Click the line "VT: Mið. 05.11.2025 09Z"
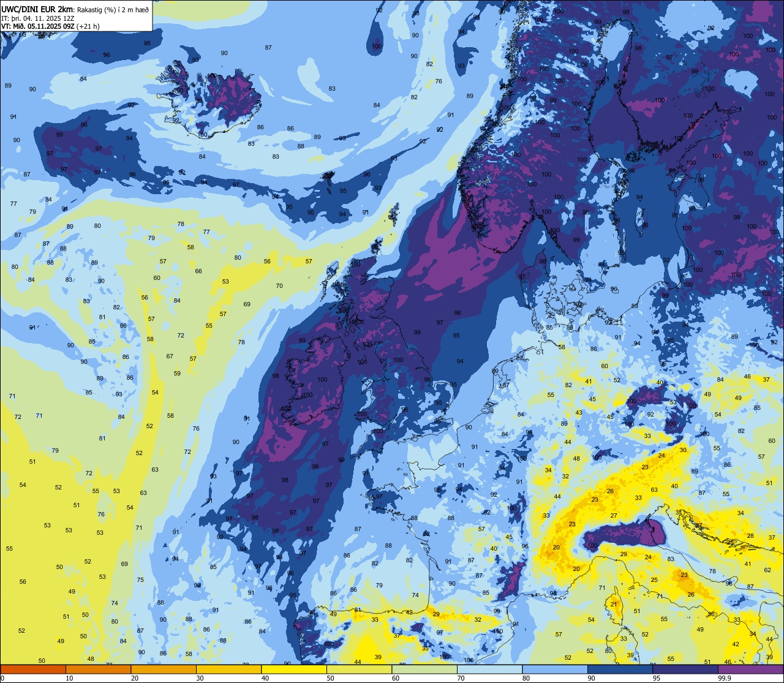The width and height of the screenshot is (784, 683). pos(37,26)
